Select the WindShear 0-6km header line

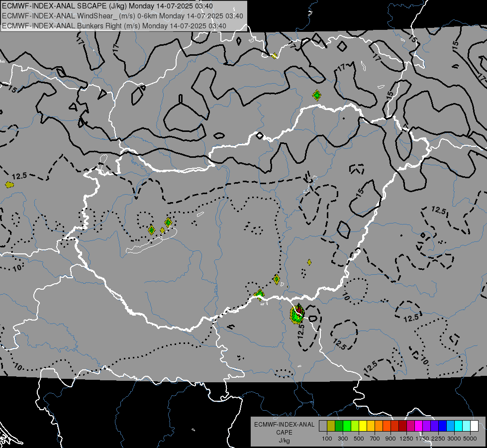click(x=123, y=16)
